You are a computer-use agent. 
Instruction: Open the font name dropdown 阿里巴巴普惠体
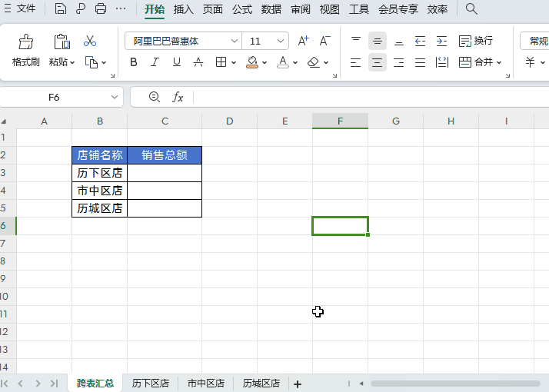[235, 41]
